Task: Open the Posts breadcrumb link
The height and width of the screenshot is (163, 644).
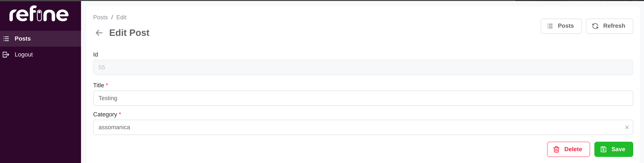Action: click(x=101, y=17)
